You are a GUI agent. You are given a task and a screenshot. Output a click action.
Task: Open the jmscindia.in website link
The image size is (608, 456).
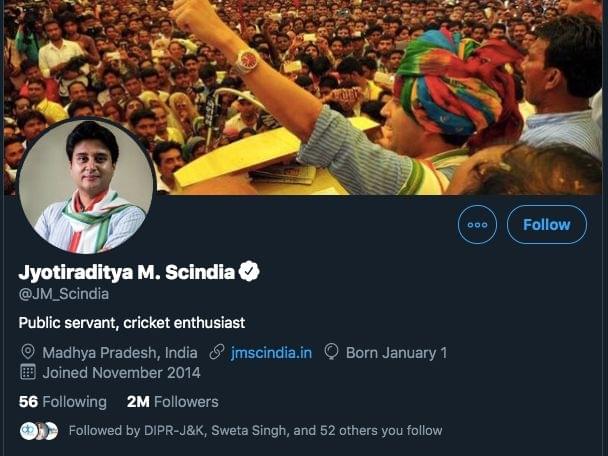271,352
